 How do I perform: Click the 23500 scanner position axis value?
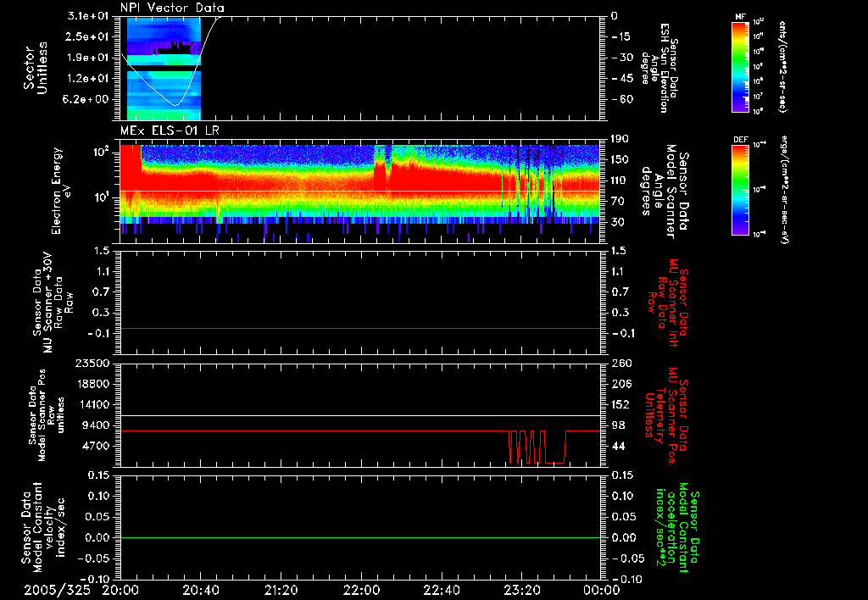click(92, 363)
